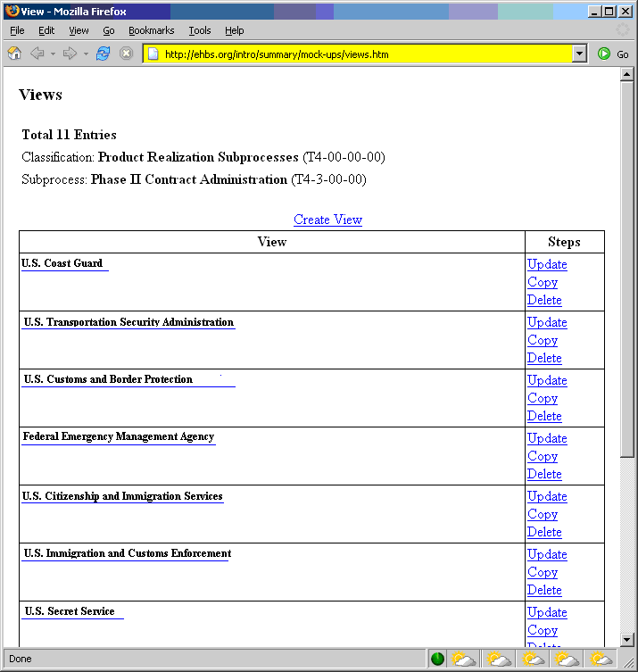638x672 pixels.
Task: Open Federal Emergency Management Agency view
Action: (x=119, y=436)
